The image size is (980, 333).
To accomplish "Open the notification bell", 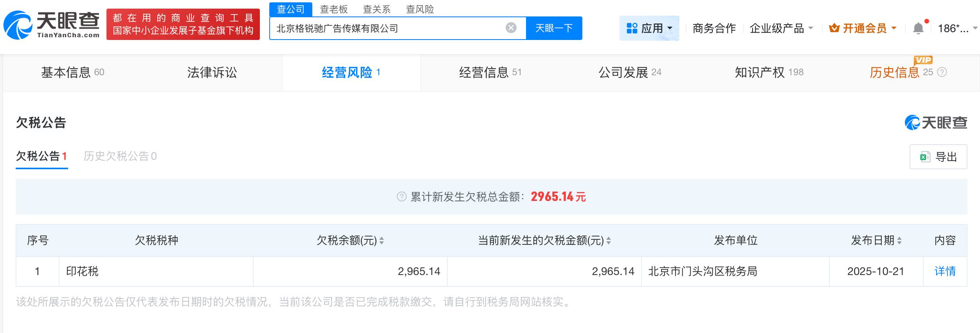I will pyautogui.click(x=918, y=28).
